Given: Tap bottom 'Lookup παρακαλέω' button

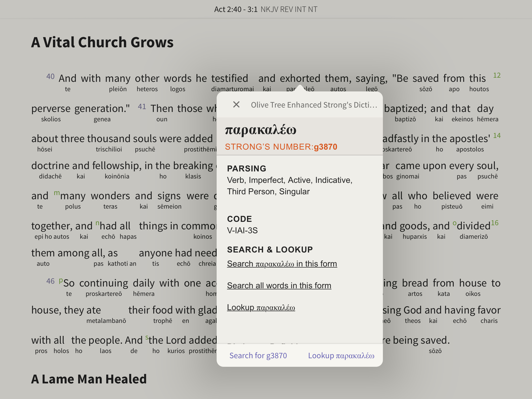Looking at the screenshot, I should click(341, 355).
